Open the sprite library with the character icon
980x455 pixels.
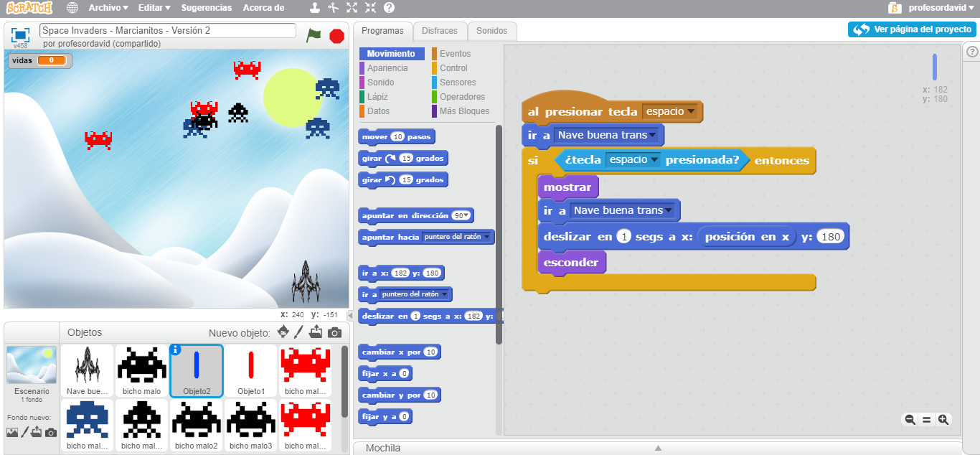click(x=283, y=332)
